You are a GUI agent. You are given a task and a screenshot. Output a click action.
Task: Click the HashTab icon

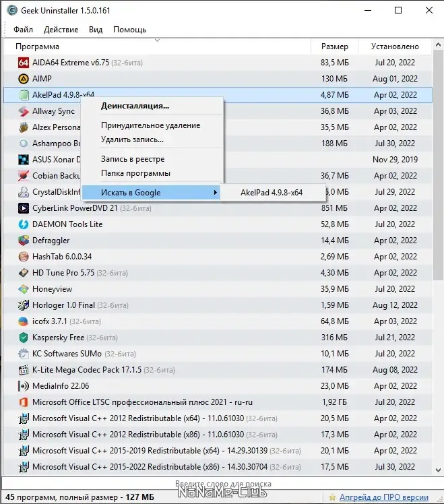click(24, 257)
